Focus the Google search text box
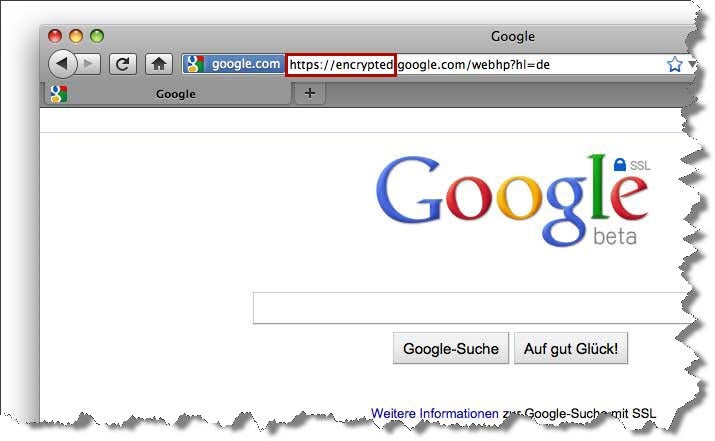 472,308
